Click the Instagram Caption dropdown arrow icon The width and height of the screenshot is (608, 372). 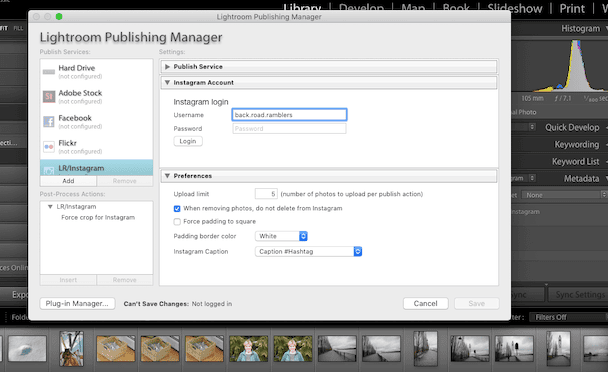click(358, 251)
